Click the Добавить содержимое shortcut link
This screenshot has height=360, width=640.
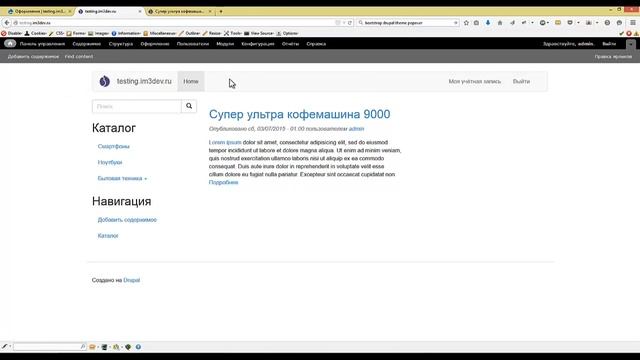(33, 56)
